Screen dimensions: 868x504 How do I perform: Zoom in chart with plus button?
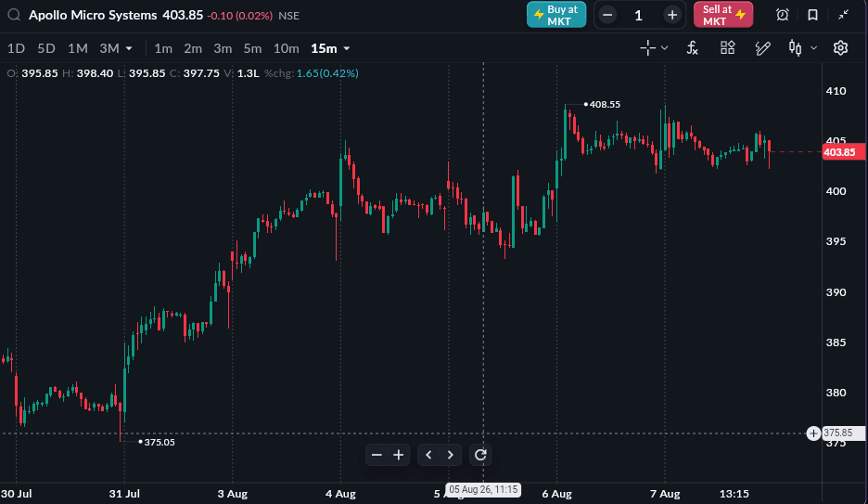click(x=399, y=455)
